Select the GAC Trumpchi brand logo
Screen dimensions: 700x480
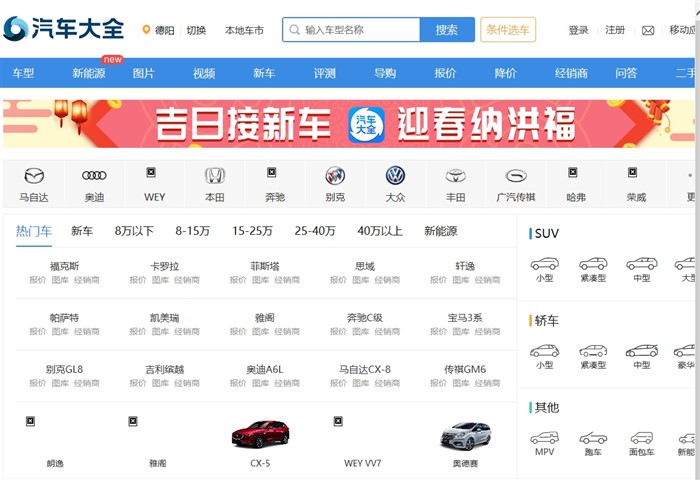tap(516, 176)
